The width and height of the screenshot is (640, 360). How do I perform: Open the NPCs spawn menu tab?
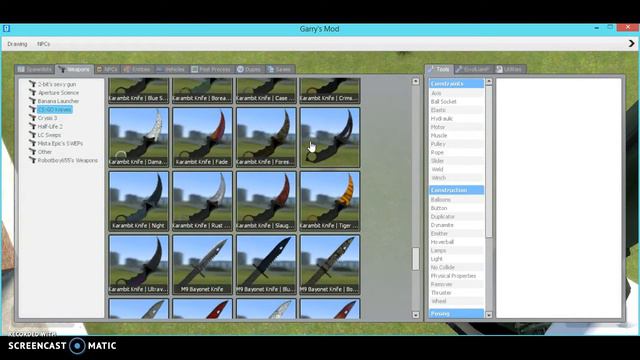coord(107,69)
